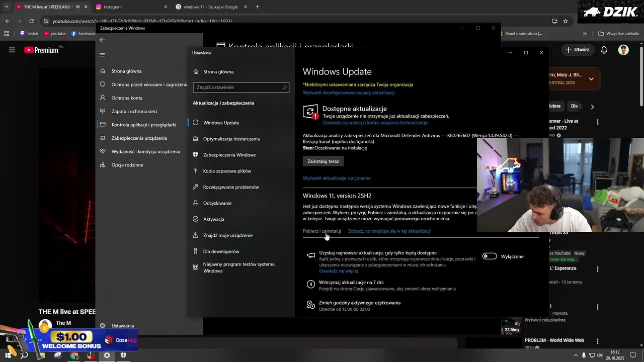Open Dowiedz się więcej o końcu wsparcia link
The image size is (644, 362).
(375, 123)
